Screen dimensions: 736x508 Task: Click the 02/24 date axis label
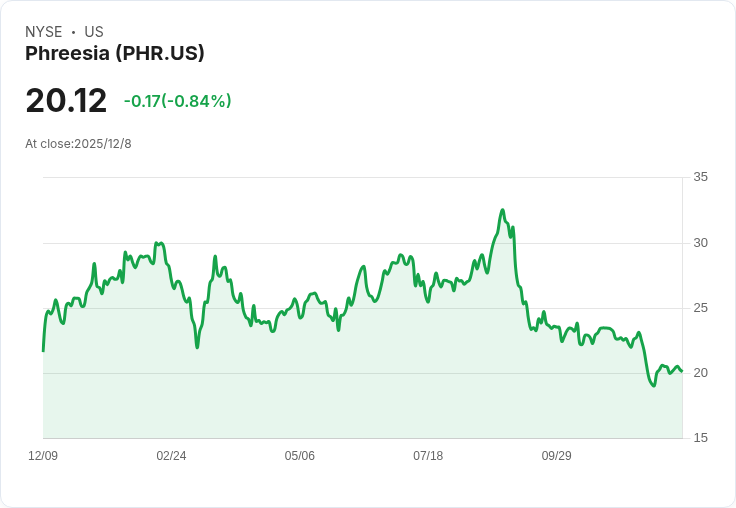tap(171, 455)
